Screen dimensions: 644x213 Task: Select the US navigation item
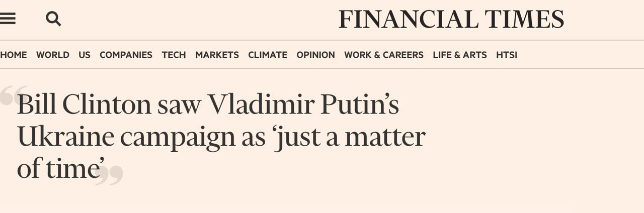point(85,55)
